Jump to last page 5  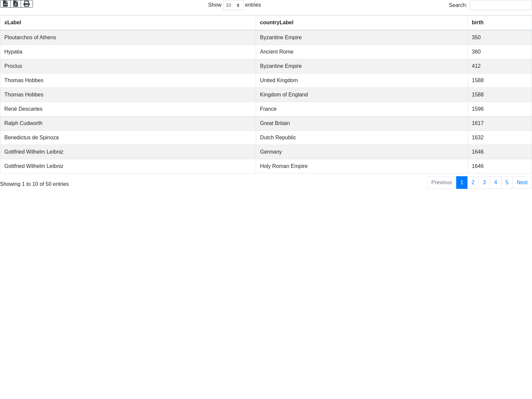(507, 183)
